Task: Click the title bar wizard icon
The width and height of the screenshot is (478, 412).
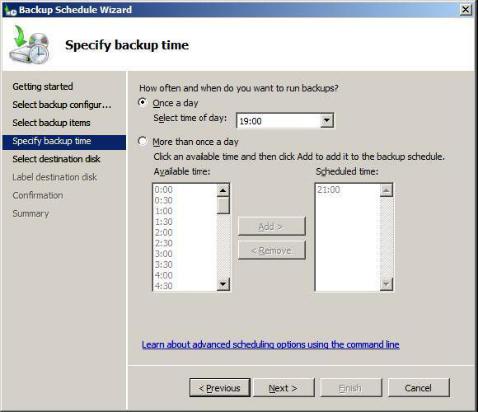Action: (x=10, y=10)
